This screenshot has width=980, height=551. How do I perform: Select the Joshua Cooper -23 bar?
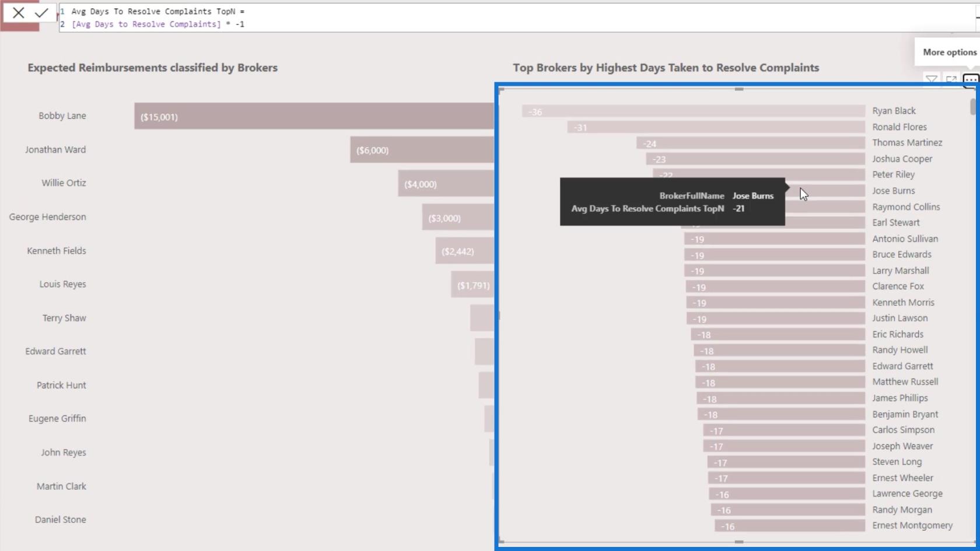[x=755, y=159]
